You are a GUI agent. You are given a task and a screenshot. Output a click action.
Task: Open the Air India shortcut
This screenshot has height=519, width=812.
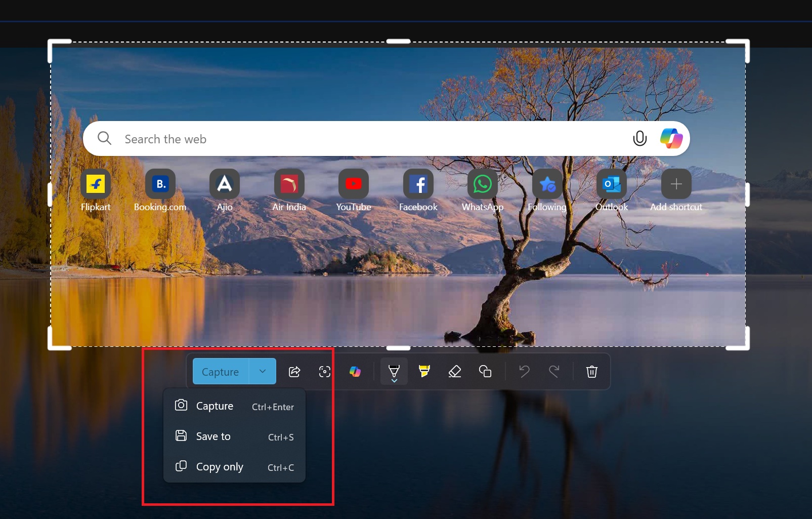click(x=289, y=190)
